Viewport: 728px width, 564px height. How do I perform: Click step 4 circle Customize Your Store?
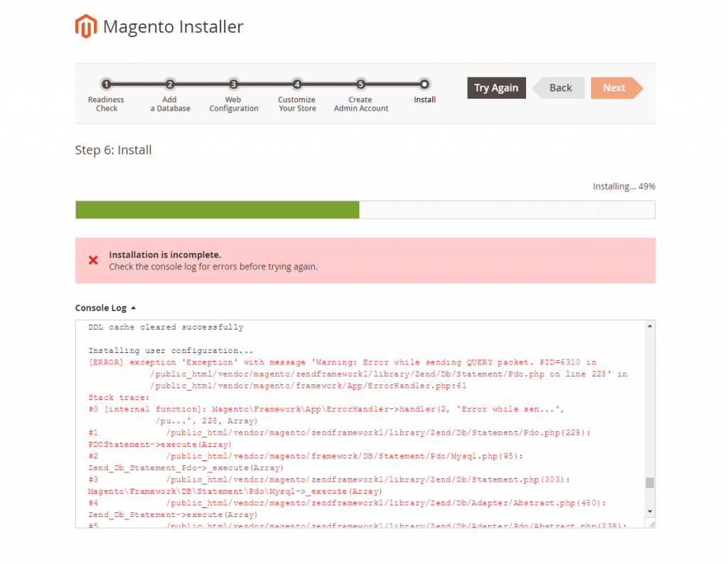click(x=297, y=85)
